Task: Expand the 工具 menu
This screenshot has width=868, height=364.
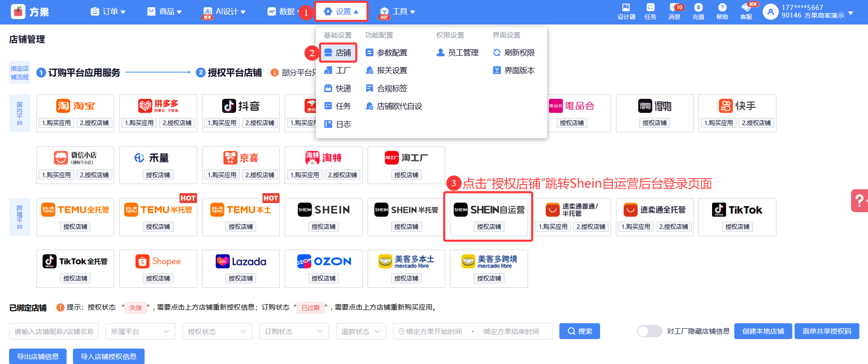Action: pos(397,12)
